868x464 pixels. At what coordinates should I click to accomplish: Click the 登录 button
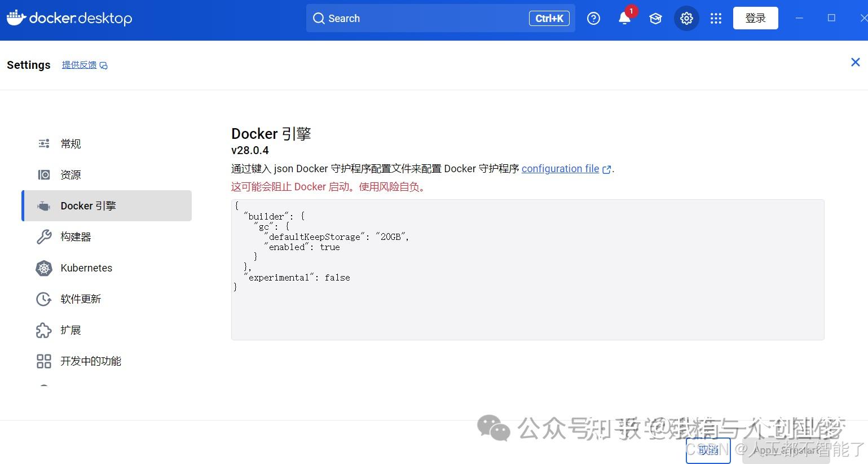click(x=755, y=17)
